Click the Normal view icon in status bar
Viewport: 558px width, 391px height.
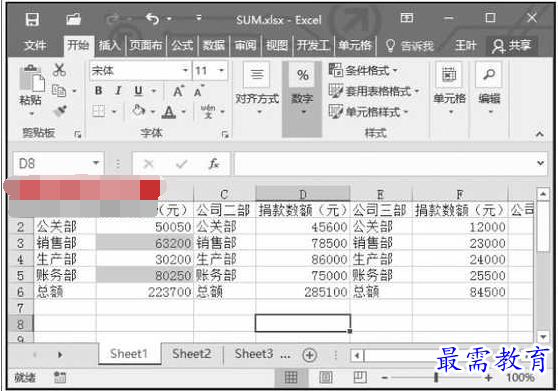point(291,377)
